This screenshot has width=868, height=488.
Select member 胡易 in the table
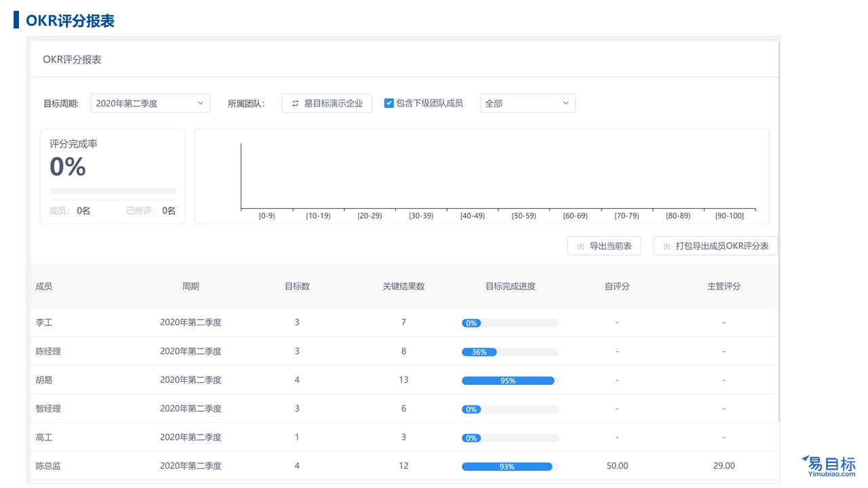click(x=44, y=380)
